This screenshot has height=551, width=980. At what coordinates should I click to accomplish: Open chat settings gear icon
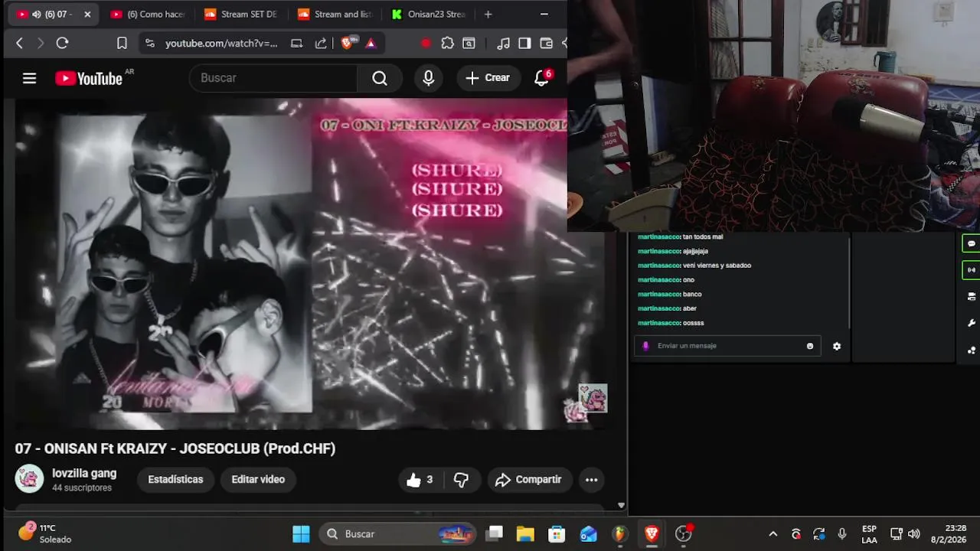point(837,346)
